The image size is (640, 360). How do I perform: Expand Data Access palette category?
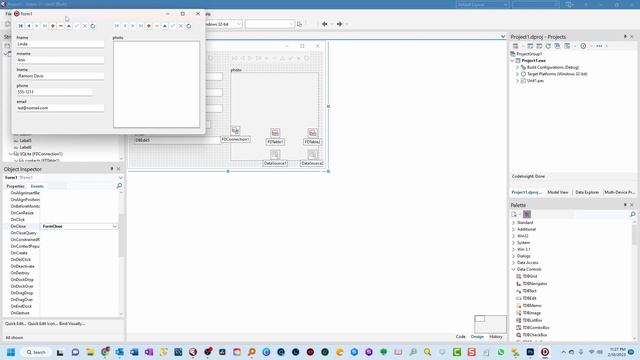(x=513, y=263)
